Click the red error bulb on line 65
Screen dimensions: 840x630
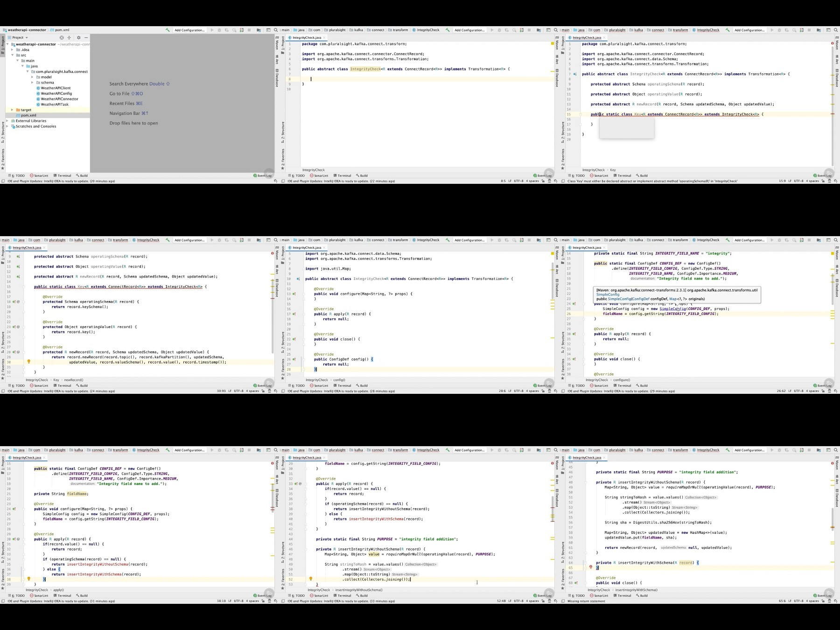pos(590,567)
